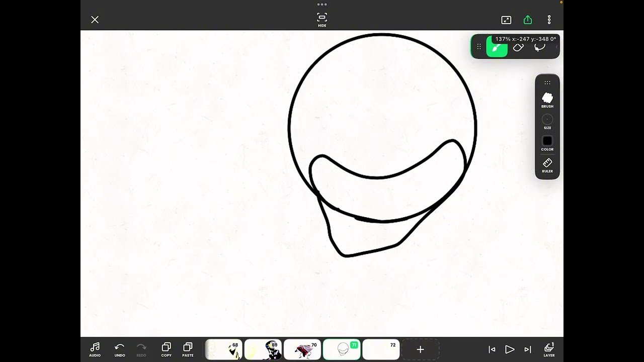Image resolution: width=644 pixels, height=362 pixels.
Task: Select frame 70 thumbnail
Action: pyautogui.click(x=302, y=350)
